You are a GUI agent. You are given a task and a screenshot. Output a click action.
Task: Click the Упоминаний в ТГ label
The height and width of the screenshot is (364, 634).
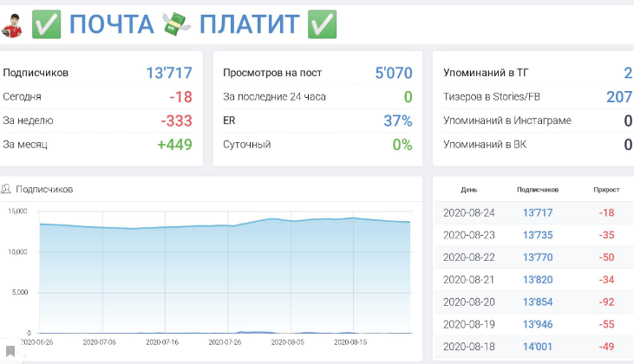tap(486, 73)
